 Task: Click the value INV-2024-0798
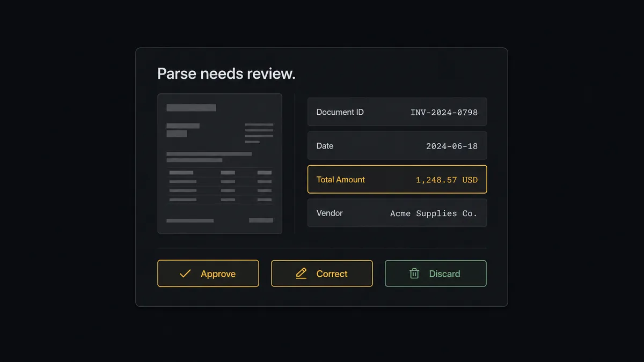[x=444, y=113]
